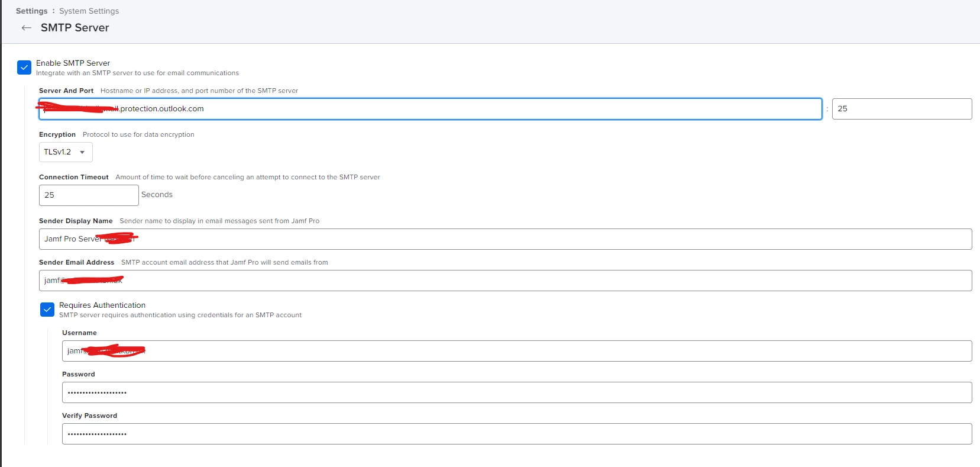Open the Settings breadcrumb link
This screenshot has height=467, width=980.
click(x=31, y=11)
